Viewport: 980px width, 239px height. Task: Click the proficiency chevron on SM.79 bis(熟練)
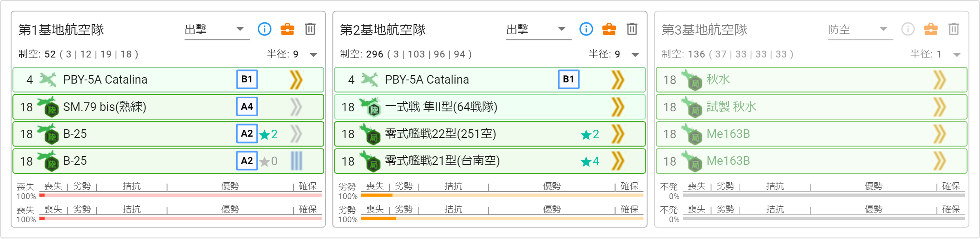296,107
